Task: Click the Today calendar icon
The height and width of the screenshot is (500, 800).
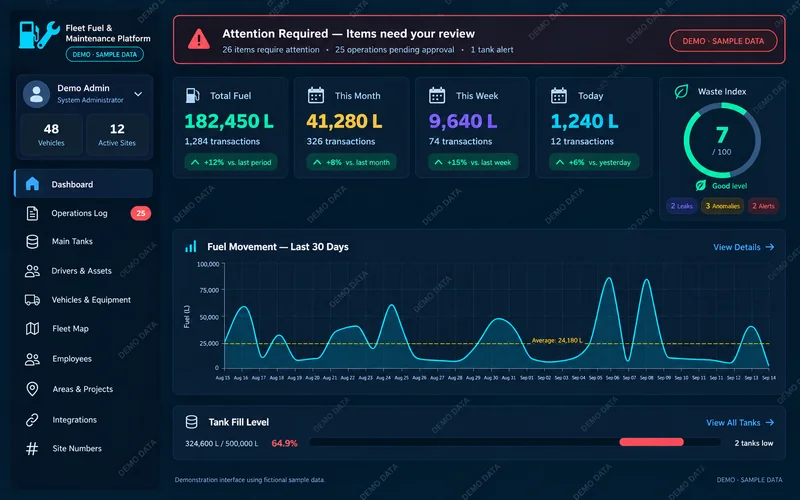Action: click(559, 95)
